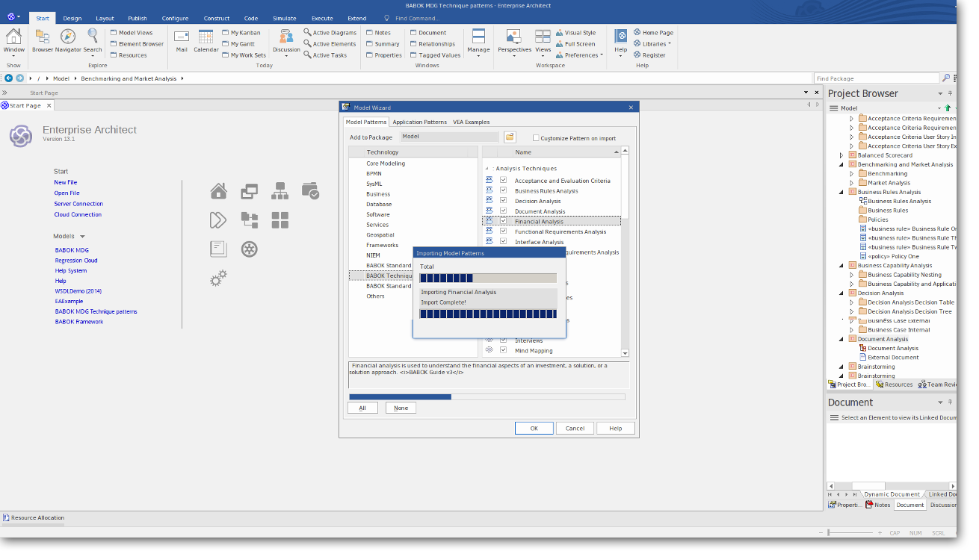
Task: Switch to the Application Patterns tab
Action: [x=419, y=122]
